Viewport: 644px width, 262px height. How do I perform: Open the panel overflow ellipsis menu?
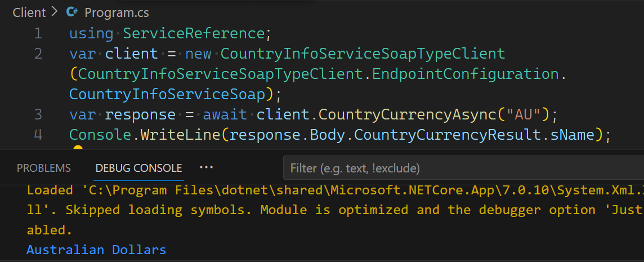pyautogui.click(x=206, y=167)
